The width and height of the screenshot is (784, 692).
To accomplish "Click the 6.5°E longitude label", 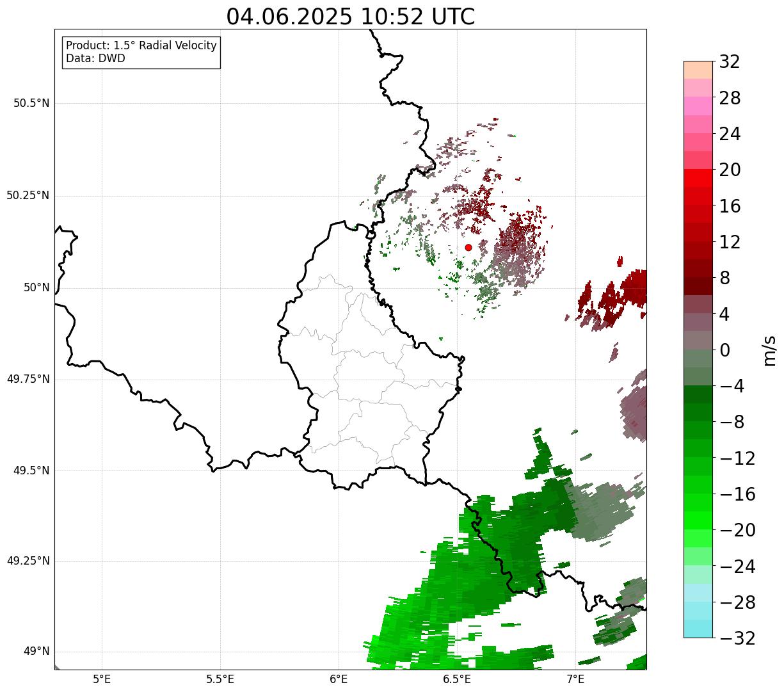I will [457, 679].
